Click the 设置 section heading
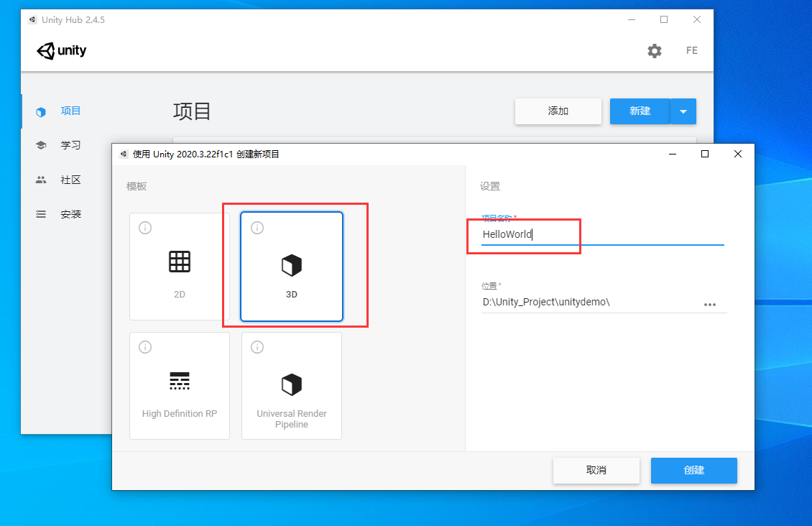 pos(490,186)
